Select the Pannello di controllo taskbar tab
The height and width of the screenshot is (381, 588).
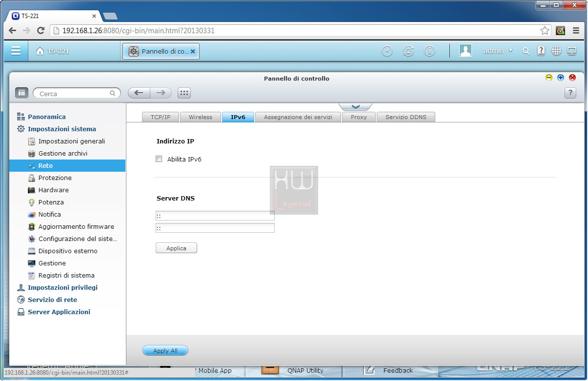tap(161, 51)
